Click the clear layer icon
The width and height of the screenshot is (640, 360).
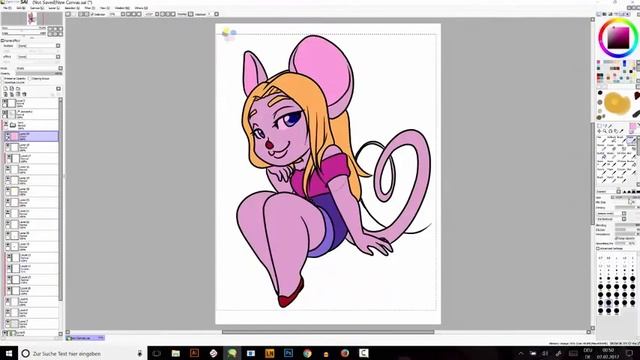(x=18, y=94)
